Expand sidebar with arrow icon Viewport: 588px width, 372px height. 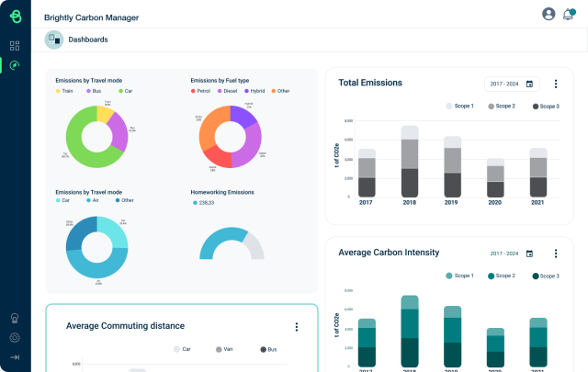coord(15,357)
